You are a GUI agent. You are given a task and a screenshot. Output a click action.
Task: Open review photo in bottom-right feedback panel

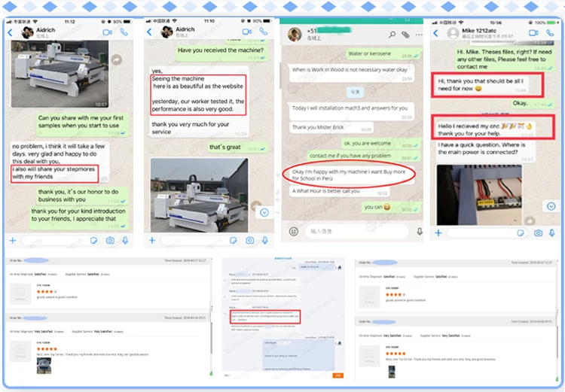tap(392, 372)
